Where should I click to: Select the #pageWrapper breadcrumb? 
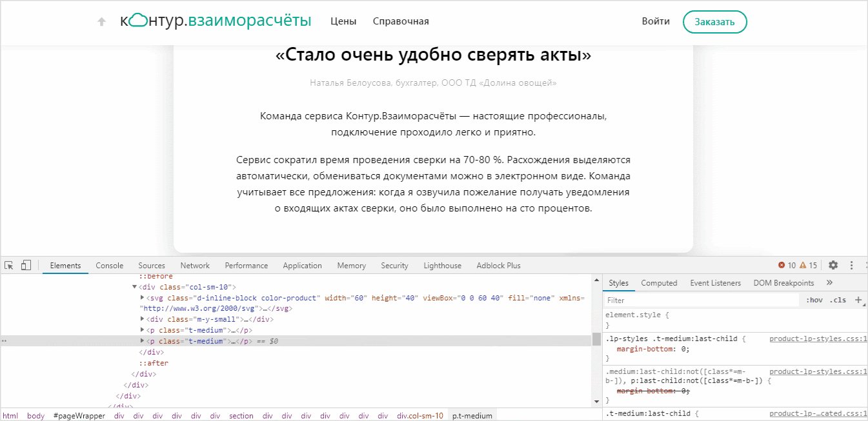79,416
